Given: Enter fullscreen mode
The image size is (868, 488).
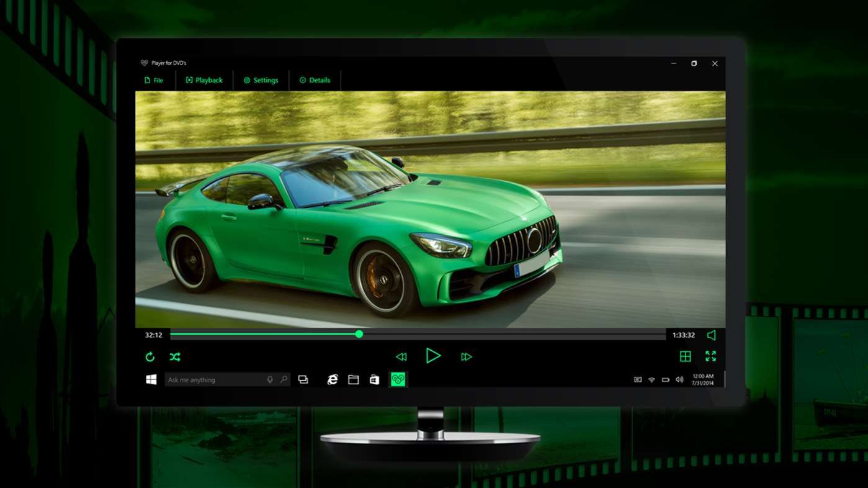Looking at the screenshot, I should [710, 356].
